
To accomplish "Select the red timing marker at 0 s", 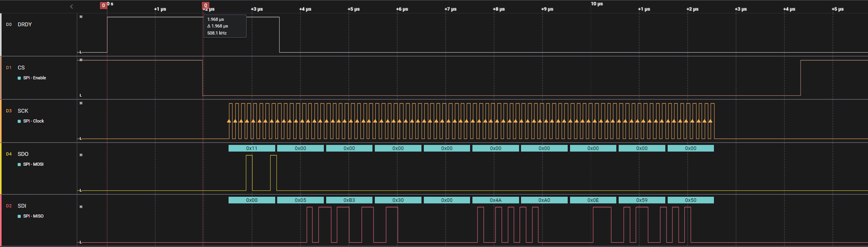I will click(x=104, y=5).
